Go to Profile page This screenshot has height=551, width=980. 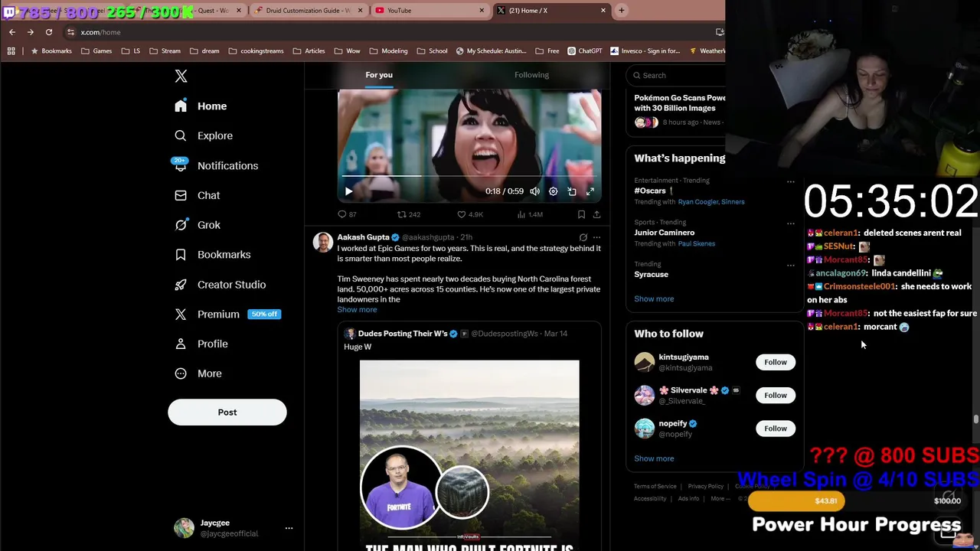[201, 344]
